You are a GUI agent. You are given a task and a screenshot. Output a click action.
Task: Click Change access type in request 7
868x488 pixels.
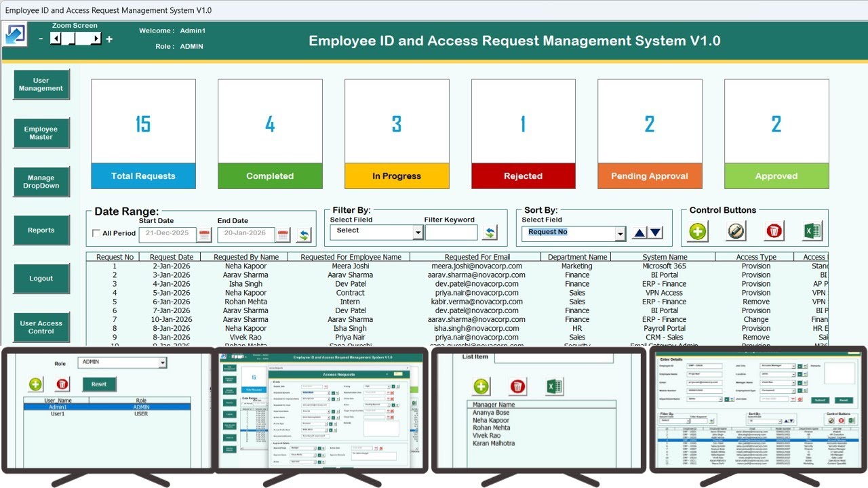pyautogui.click(x=755, y=319)
